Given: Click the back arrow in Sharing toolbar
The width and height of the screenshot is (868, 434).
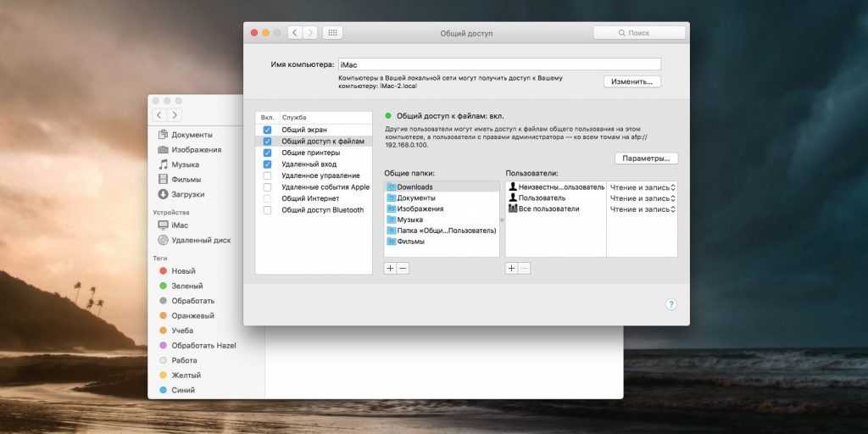Looking at the screenshot, I should [295, 33].
